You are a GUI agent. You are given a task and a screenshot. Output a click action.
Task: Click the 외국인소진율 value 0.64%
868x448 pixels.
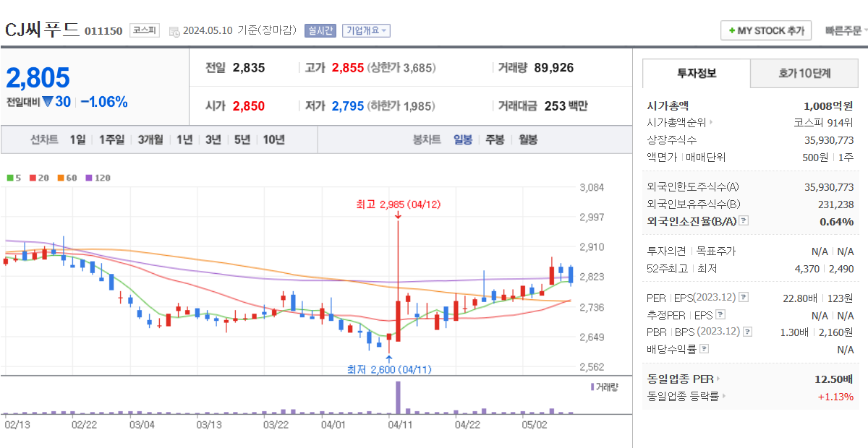[837, 222]
